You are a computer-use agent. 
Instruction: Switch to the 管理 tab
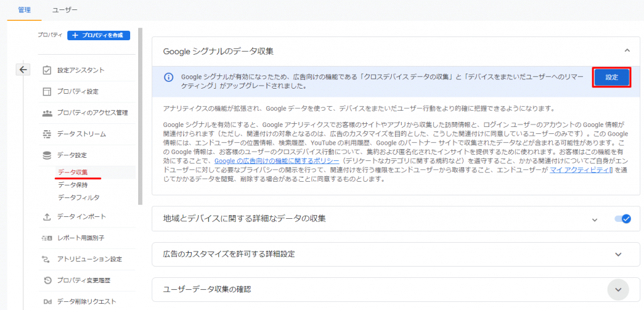click(25, 10)
